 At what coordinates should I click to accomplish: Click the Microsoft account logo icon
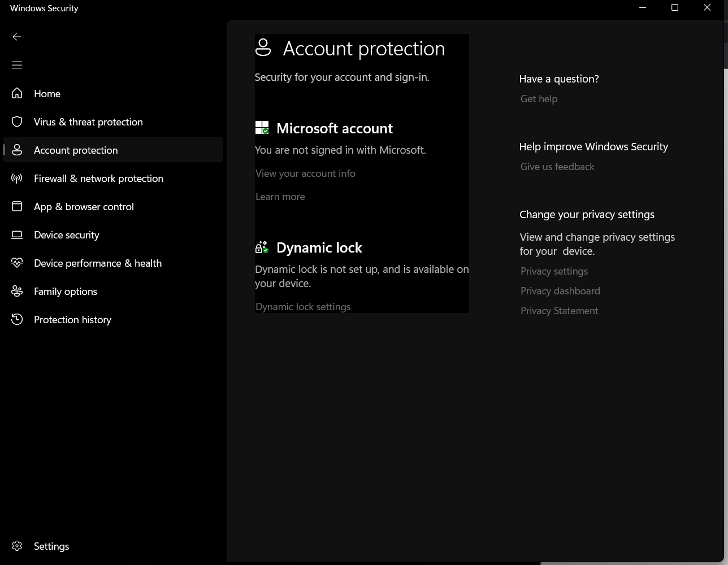coord(262,128)
